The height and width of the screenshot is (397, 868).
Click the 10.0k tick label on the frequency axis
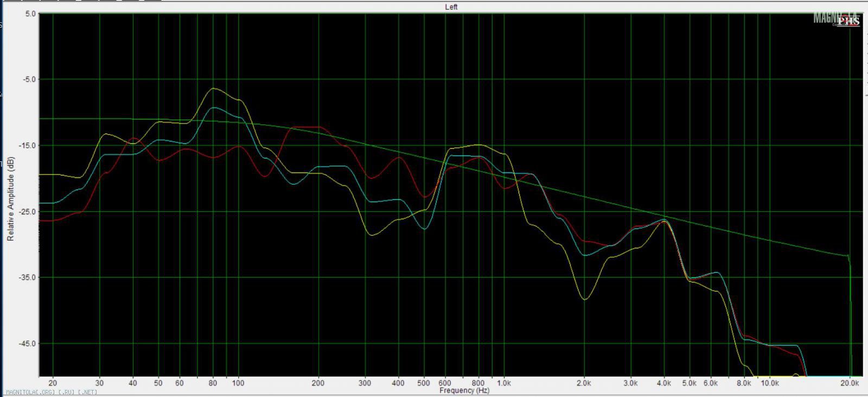(770, 383)
